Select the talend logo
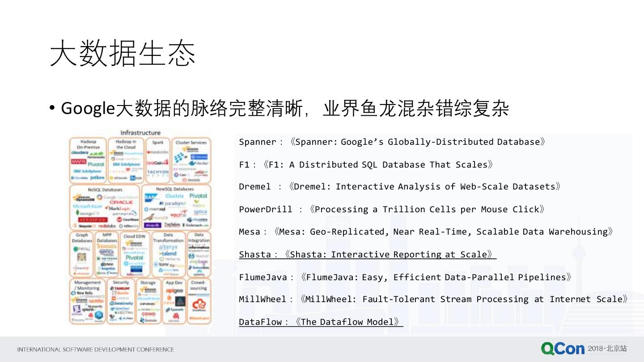 click(x=168, y=253)
